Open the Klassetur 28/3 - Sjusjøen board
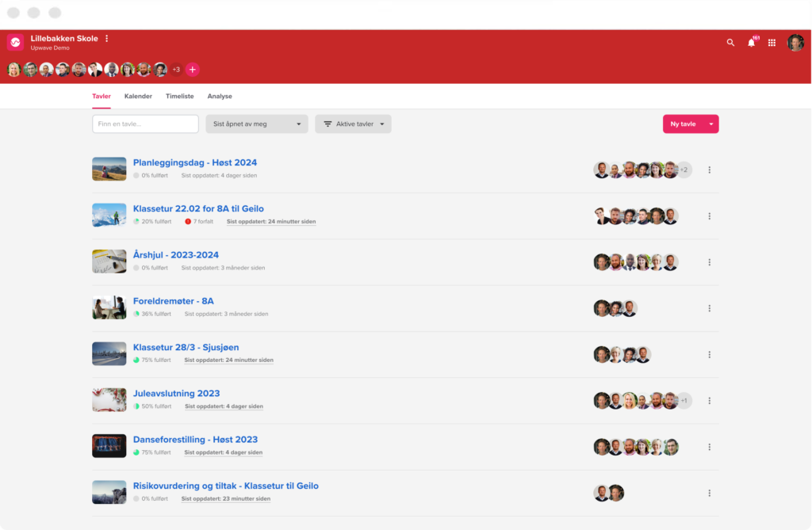The width and height of the screenshot is (812, 530). click(x=186, y=347)
